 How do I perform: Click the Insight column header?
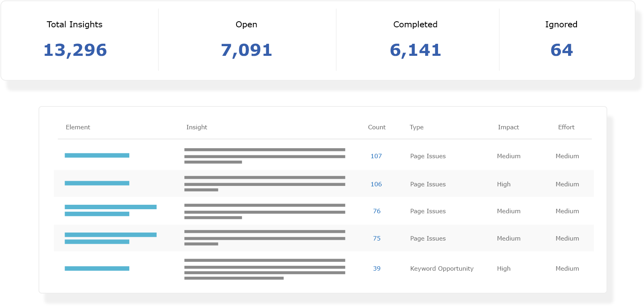pyautogui.click(x=197, y=127)
